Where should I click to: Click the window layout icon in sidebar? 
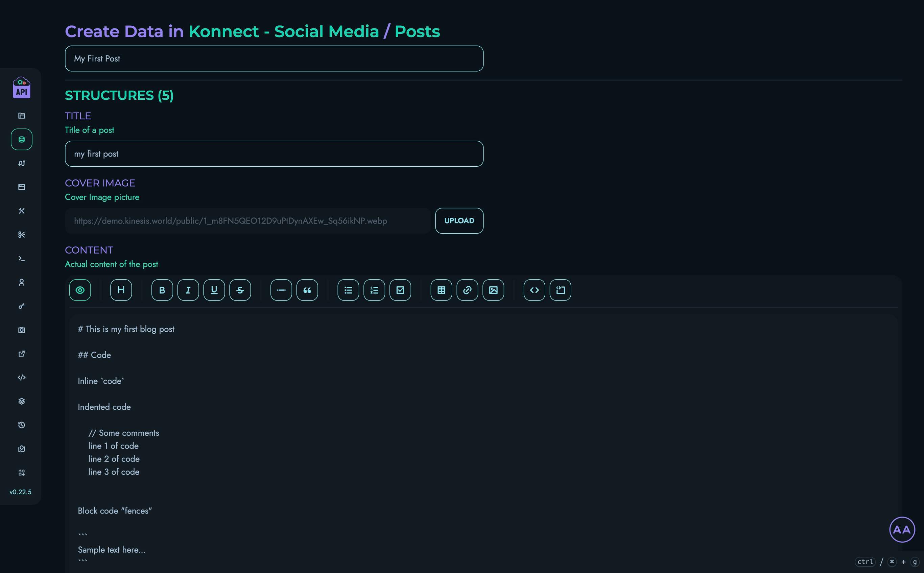coord(22,187)
